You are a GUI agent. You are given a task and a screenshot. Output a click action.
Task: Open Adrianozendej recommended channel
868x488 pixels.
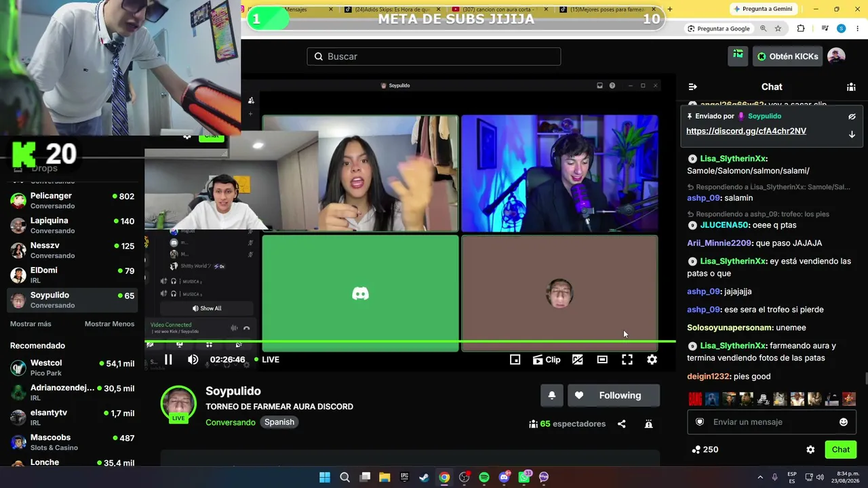(72, 392)
